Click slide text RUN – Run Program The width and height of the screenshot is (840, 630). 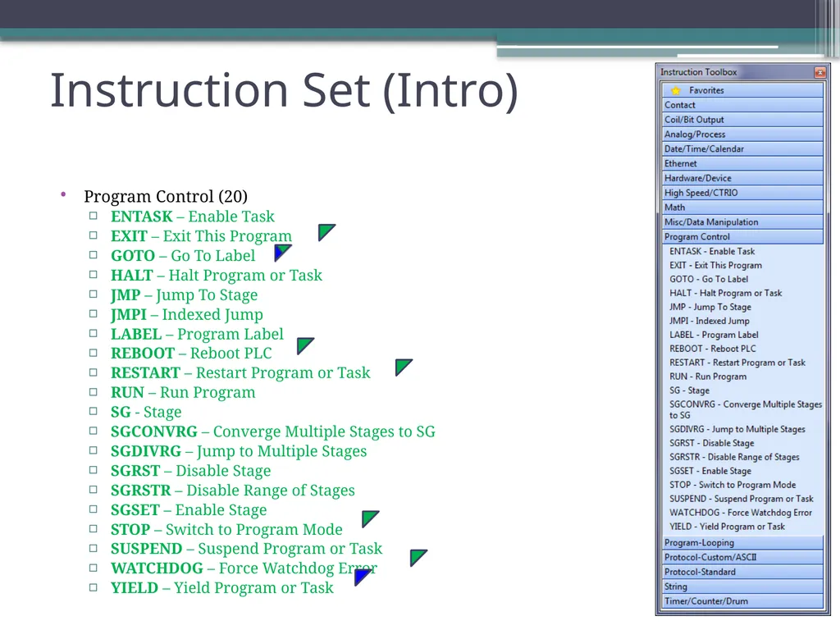[183, 393]
